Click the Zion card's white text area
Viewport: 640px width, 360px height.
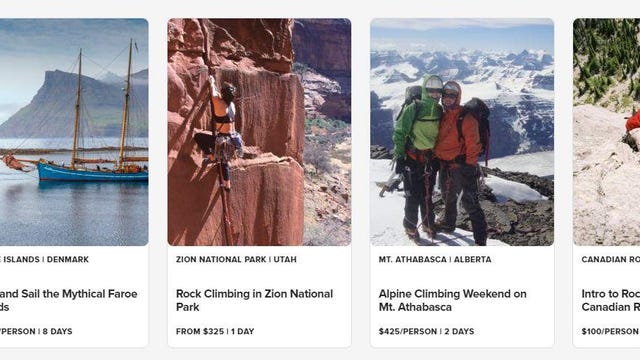click(259, 297)
